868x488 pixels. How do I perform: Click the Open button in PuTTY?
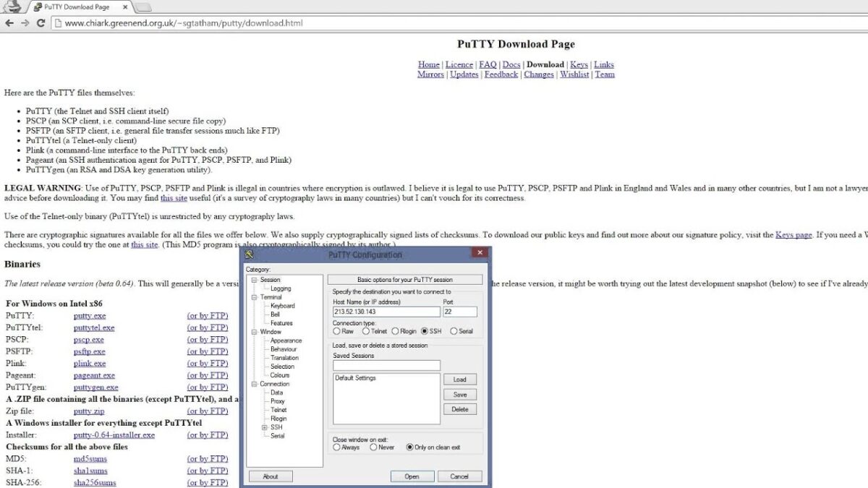412,476
